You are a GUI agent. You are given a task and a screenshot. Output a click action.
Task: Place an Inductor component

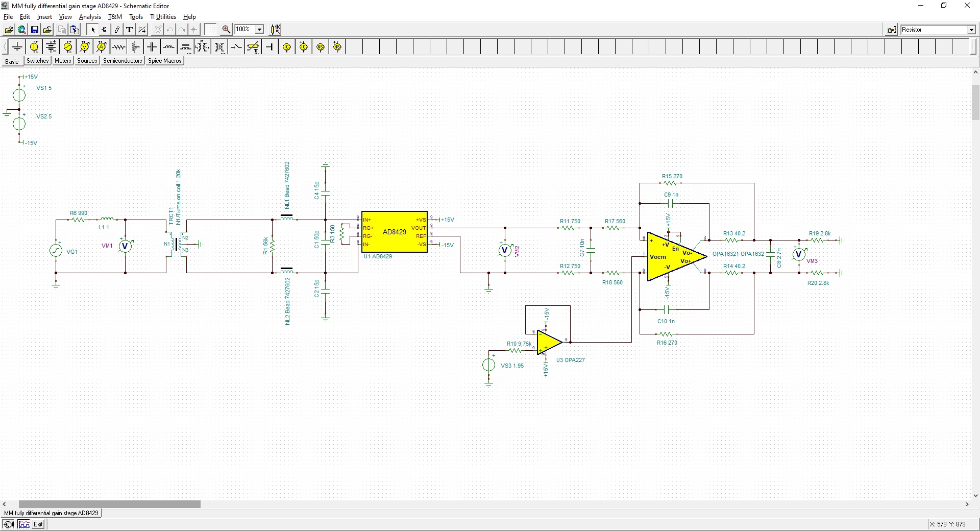pyautogui.click(x=169, y=47)
